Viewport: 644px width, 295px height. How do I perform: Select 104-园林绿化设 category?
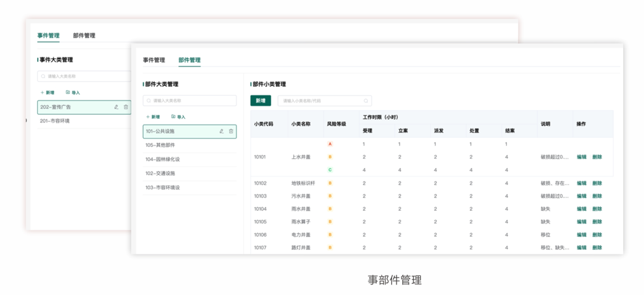190,159
